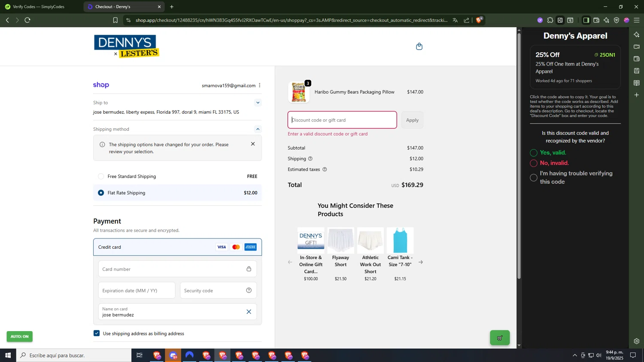Open the Brave wallet icon

click(x=596, y=20)
